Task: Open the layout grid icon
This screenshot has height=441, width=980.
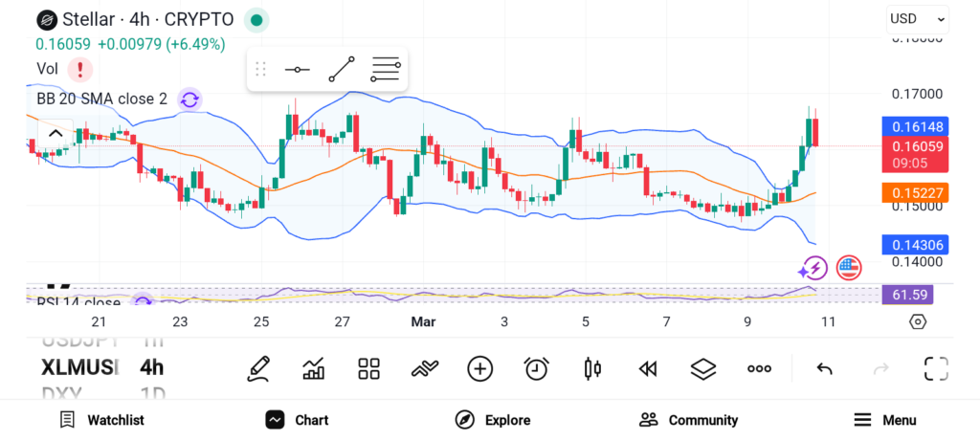Action: click(x=368, y=368)
